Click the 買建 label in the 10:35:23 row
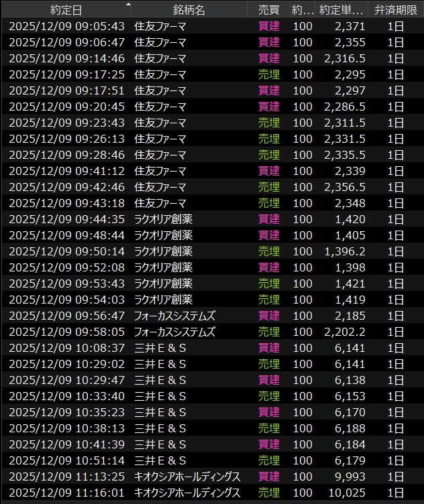The height and width of the screenshot is (504, 424). [268, 412]
